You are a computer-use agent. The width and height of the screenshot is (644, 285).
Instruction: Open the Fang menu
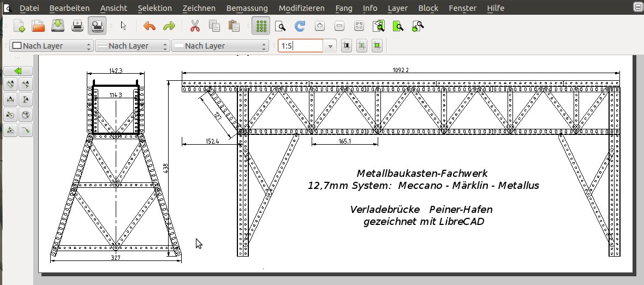344,8
